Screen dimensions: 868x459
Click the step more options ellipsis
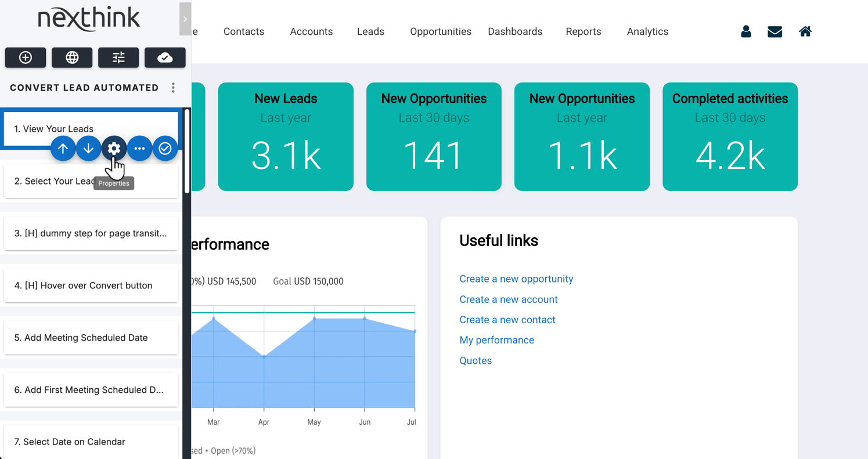139,149
